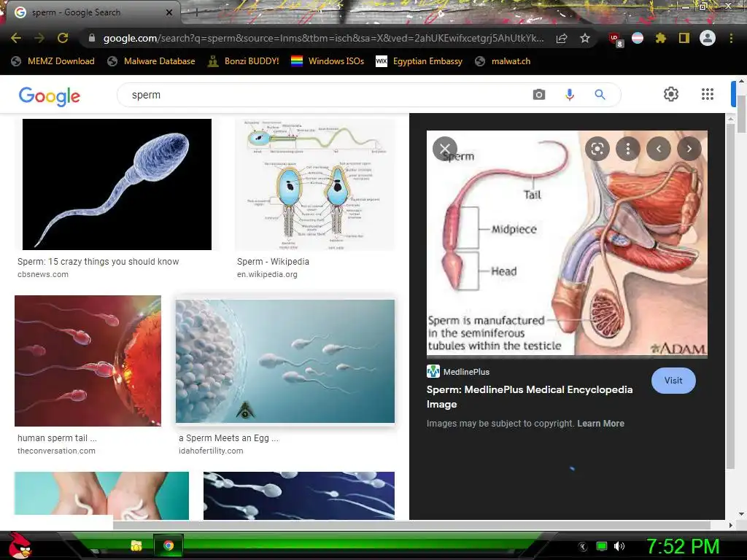Image resolution: width=747 pixels, height=560 pixels.
Task: Open the Extensions puzzle piece menu
Action: [x=661, y=38]
